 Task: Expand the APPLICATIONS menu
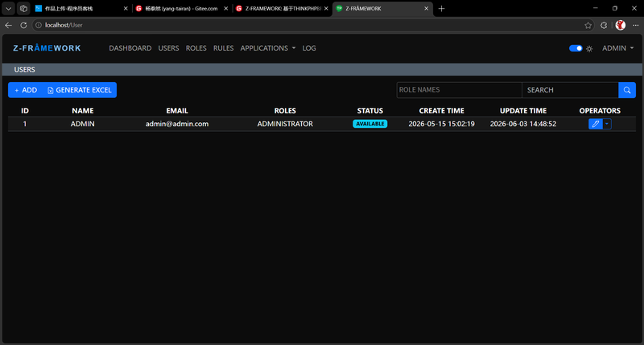pyautogui.click(x=268, y=48)
